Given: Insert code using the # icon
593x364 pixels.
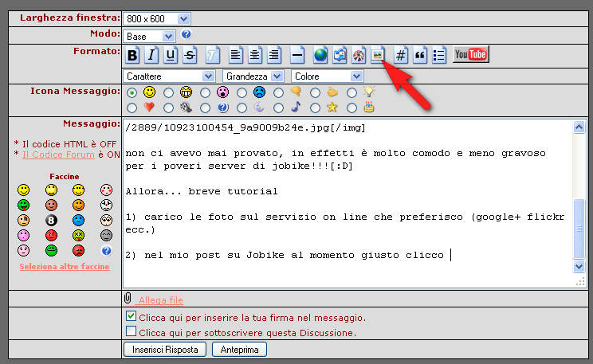Looking at the screenshot, I should point(400,56).
